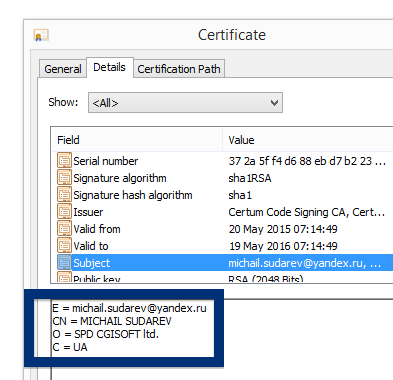Select the Valid to row
This screenshot has height=380, width=393.
222,246
